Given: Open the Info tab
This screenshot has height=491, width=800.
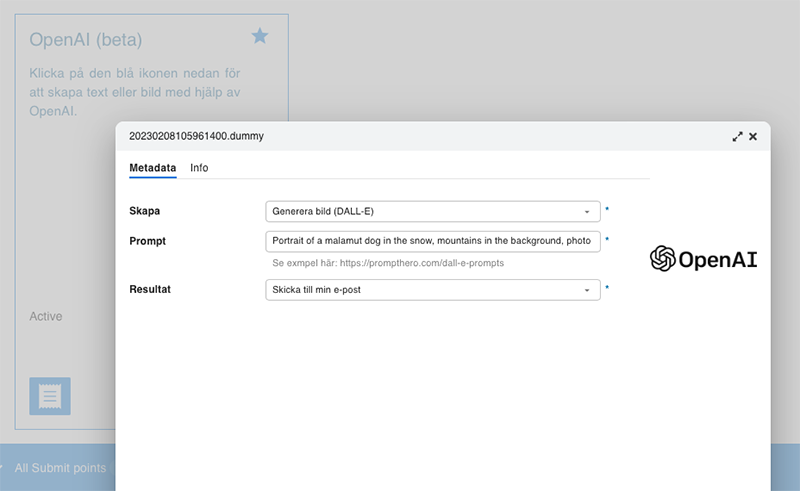Looking at the screenshot, I should pyautogui.click(x=199, y=168).
